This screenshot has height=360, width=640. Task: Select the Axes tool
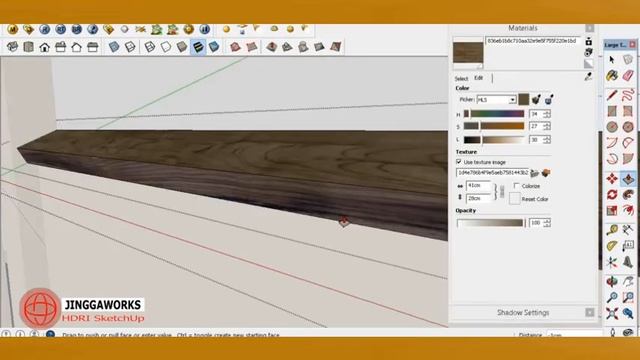pos(611,262)
